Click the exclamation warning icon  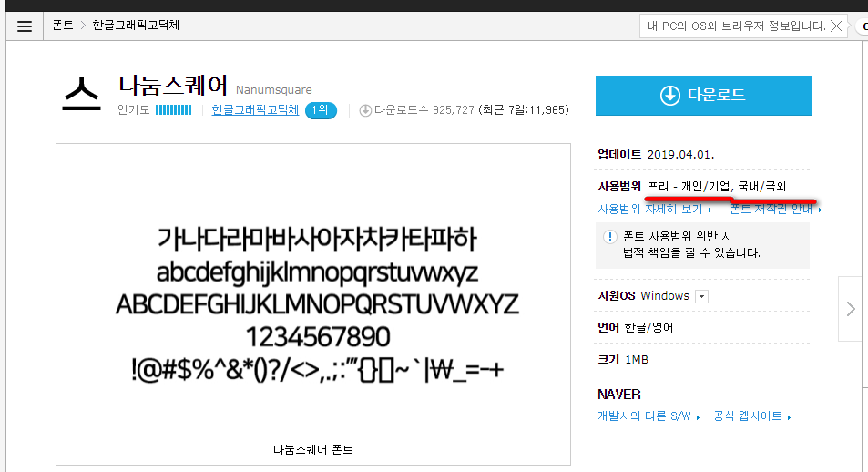tap(609, 237)
